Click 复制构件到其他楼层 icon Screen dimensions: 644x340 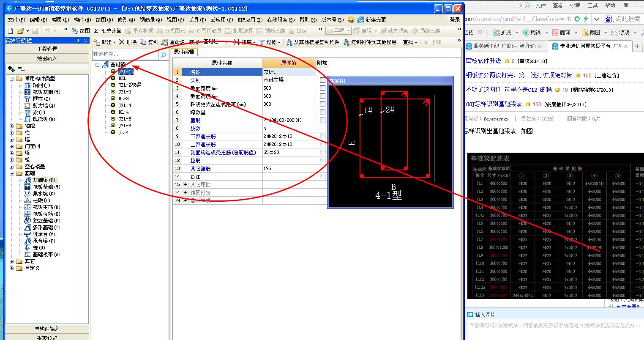(346, 42)
